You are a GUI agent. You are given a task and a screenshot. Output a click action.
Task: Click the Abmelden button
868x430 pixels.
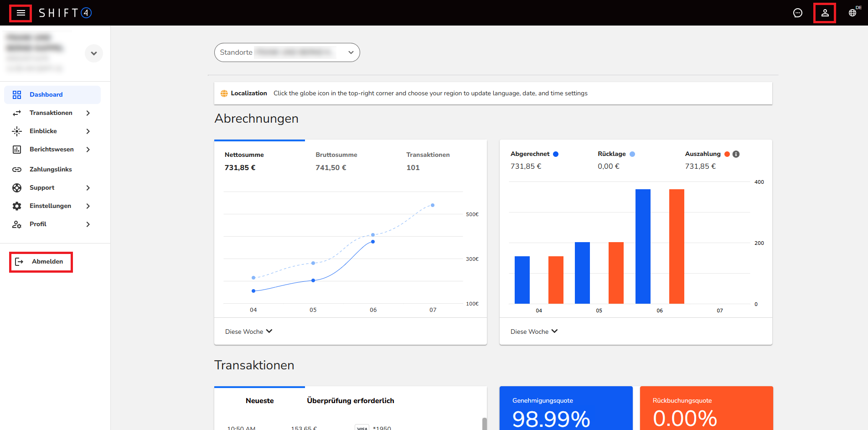41,262
